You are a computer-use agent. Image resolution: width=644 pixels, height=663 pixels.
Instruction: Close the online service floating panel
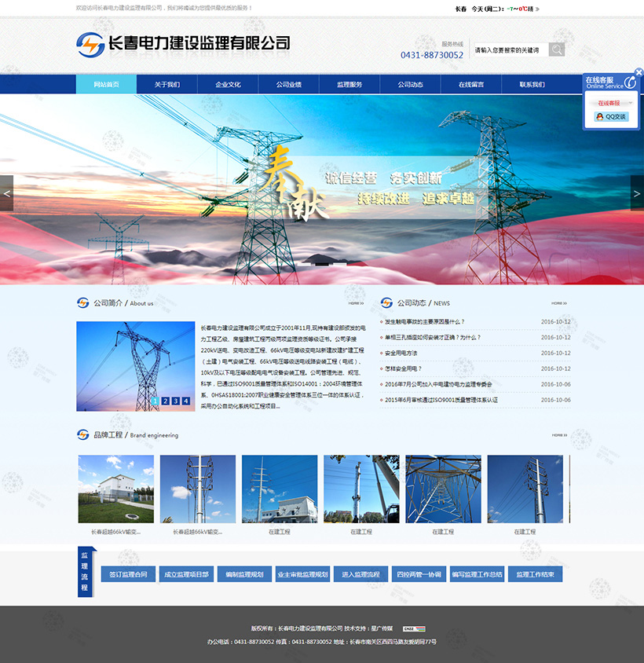click(x=639, y=72)
